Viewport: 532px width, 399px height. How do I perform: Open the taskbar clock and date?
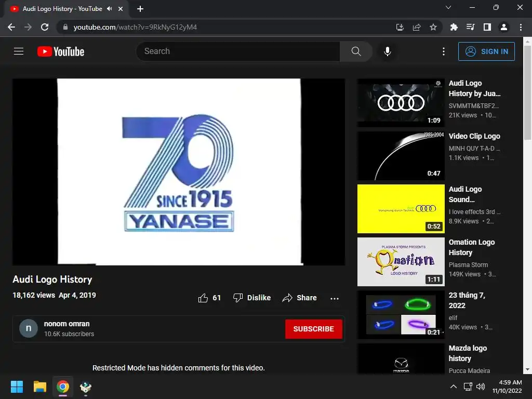pos(507,387)
